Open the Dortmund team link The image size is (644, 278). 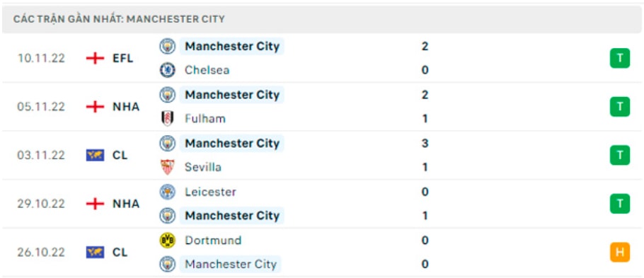213,241
